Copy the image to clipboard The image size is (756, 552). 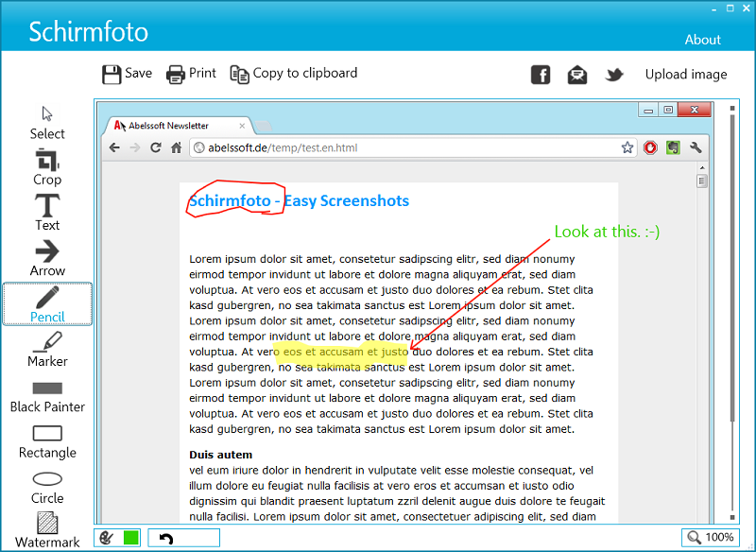pyautogui.click(x=294, y=75)
